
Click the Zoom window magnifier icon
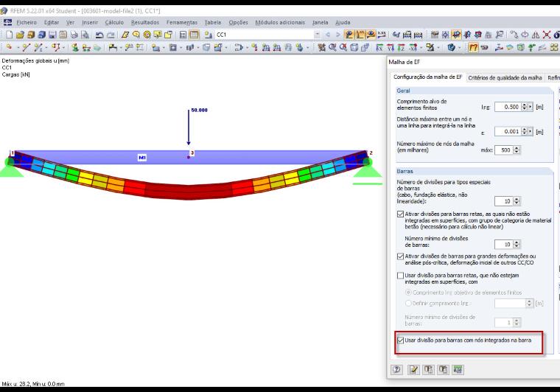pyautogui.click(x=332, y=47)
